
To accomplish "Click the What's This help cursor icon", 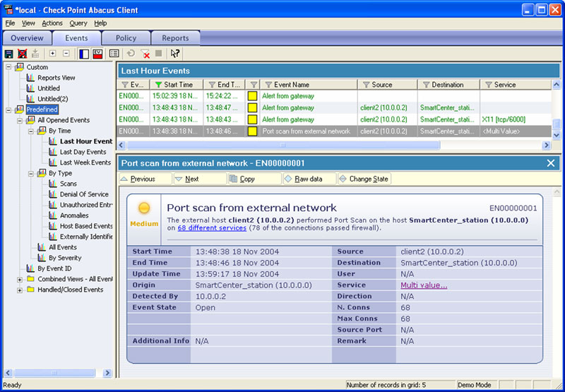I will coord(175,54).
